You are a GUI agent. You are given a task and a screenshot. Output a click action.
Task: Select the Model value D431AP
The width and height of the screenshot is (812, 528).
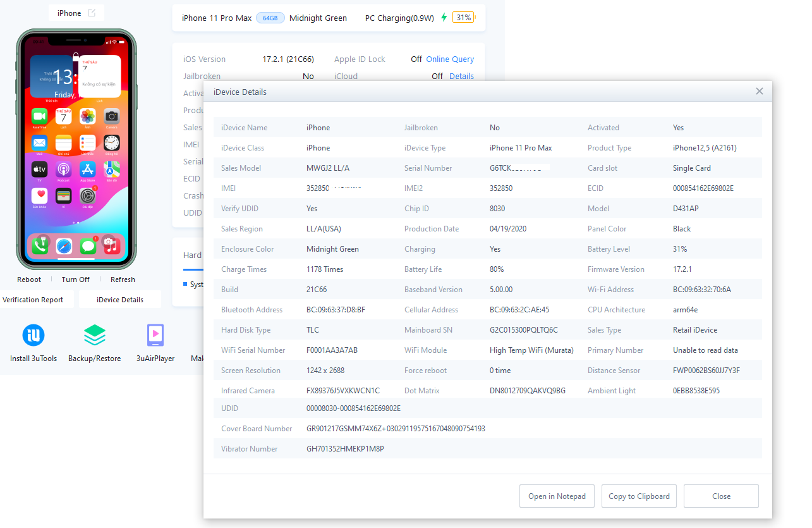pos(686,209)
